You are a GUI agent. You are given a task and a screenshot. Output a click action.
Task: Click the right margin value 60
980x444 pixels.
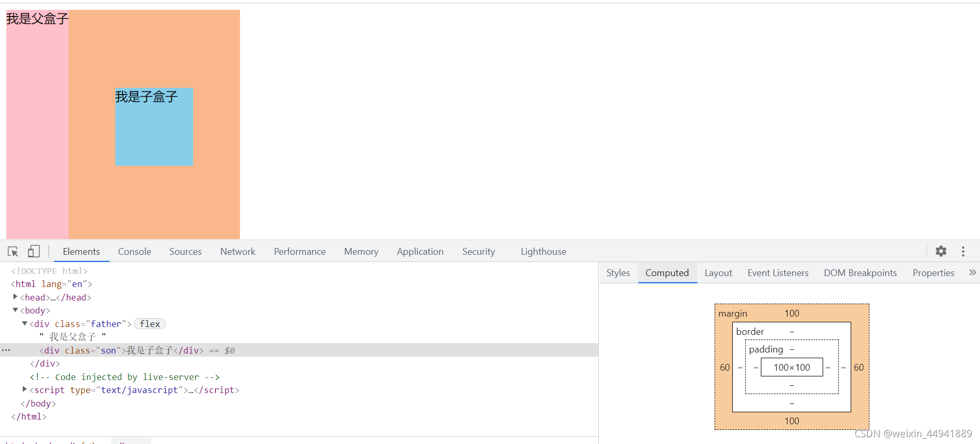point(858,368)
